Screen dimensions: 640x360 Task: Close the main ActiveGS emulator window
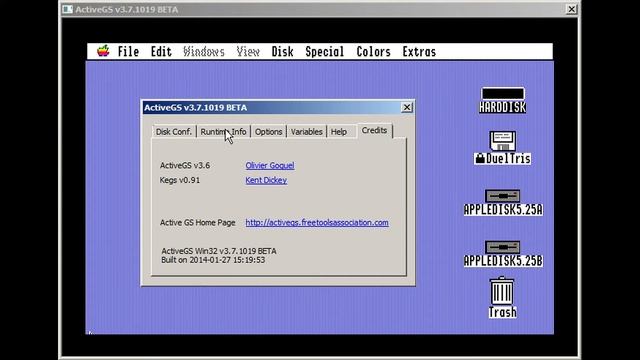click(x=571, y=9)
